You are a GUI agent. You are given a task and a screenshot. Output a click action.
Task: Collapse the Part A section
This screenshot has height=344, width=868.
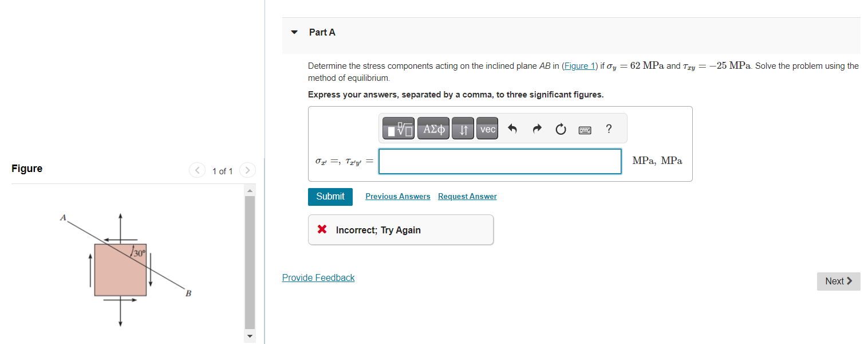tap(293, 32)
